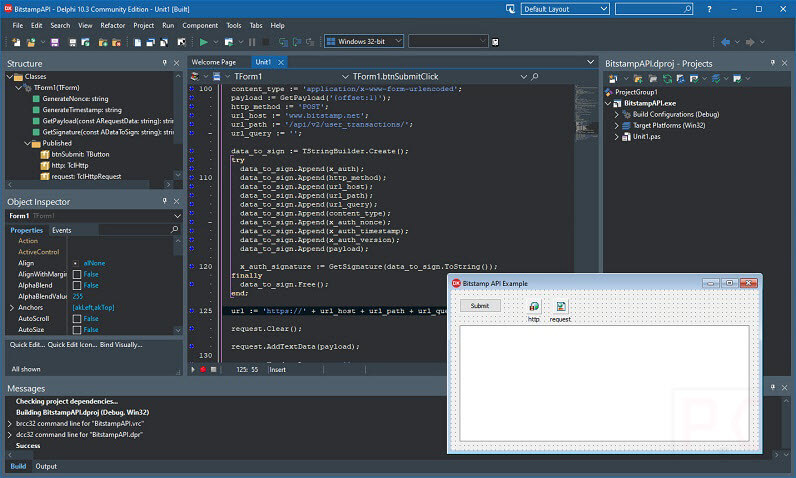796x478 pixels.
Task: Toggle the AlignWithMargins checkbox
Action: (x=77, y=274)
